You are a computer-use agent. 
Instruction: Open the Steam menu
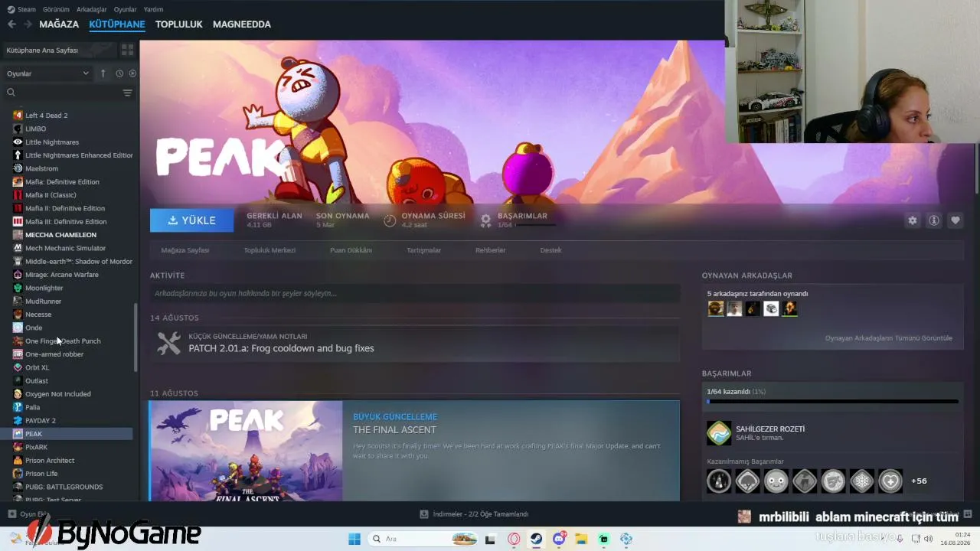click(x=22, y=9)
